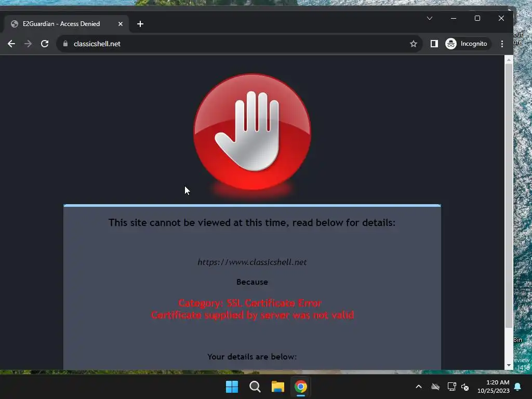Reload the classicshell.net page

45,44
